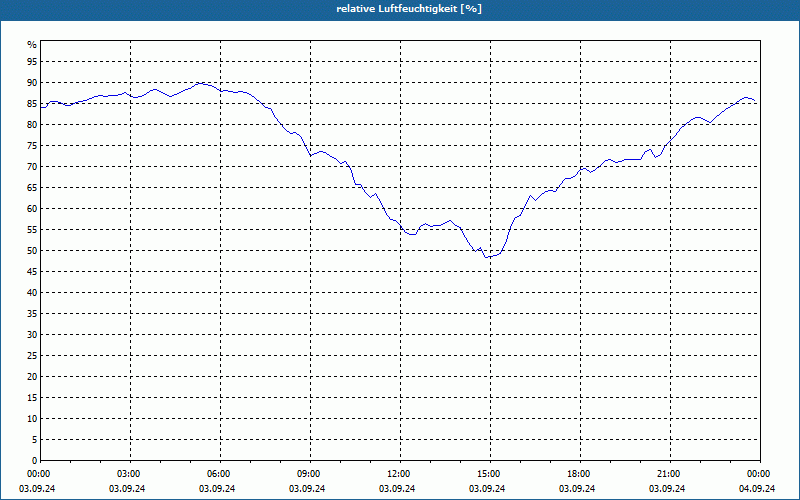Screen dimensions: 800x500
Task: Click the 09:00 time axis label
Action: 310,474
